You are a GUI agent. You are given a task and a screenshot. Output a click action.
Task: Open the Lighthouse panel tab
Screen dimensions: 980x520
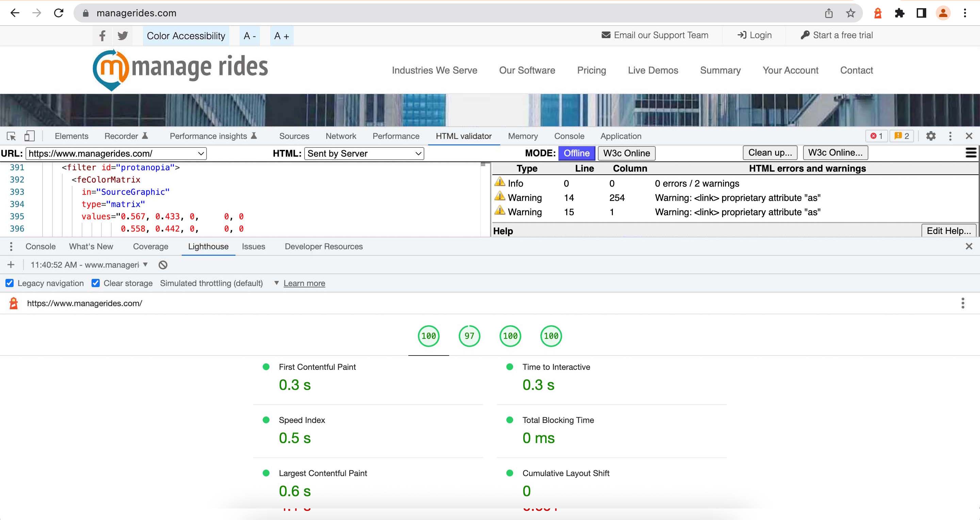[208, 246]
